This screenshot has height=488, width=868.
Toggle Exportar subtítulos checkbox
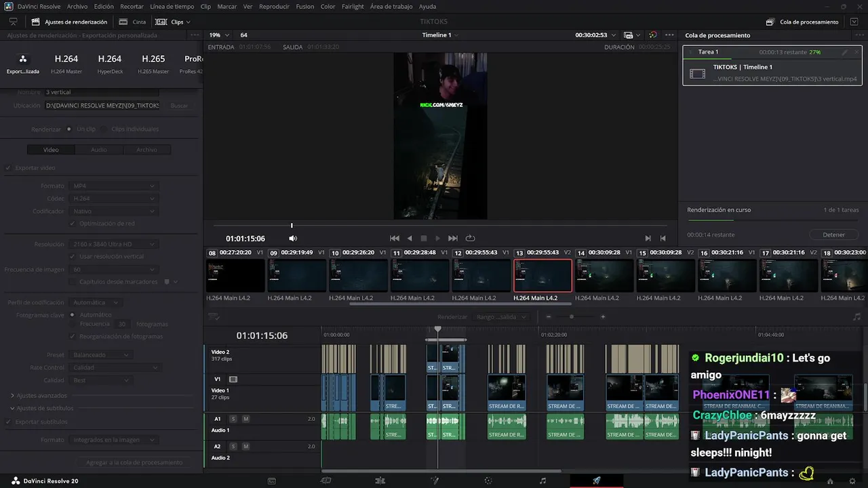(9, 422)
